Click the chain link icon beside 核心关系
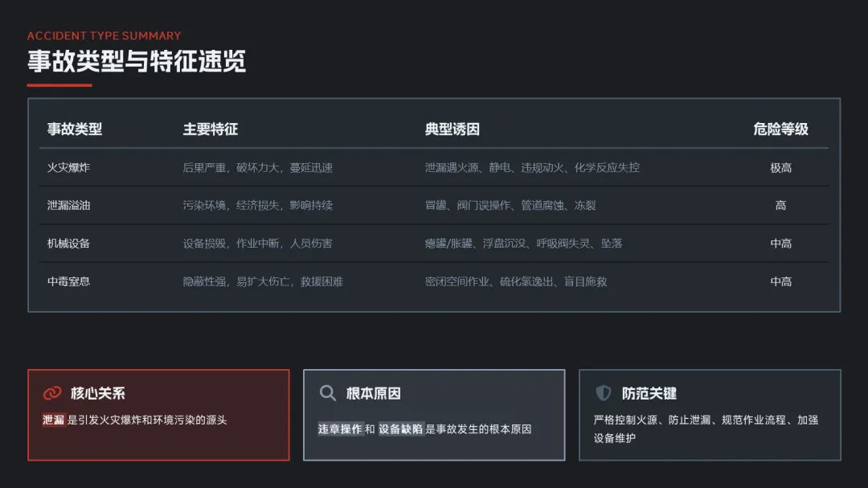This screenshot has height=488, width=868. pos(52,392)
